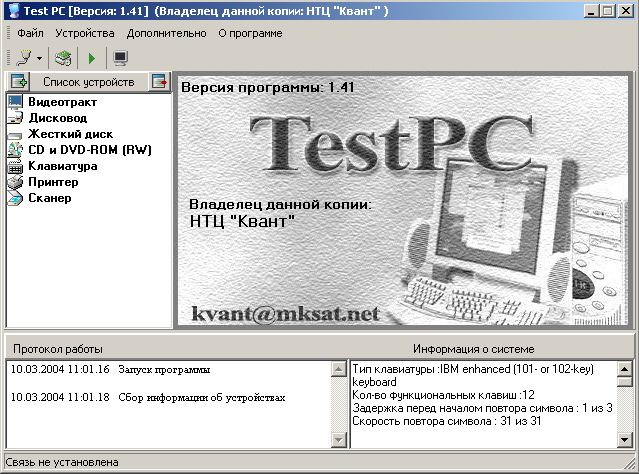The image size is (639, 474).
Task: Click the Задержка перед началом повтора символа line
Action: click(x=482, y=408)
